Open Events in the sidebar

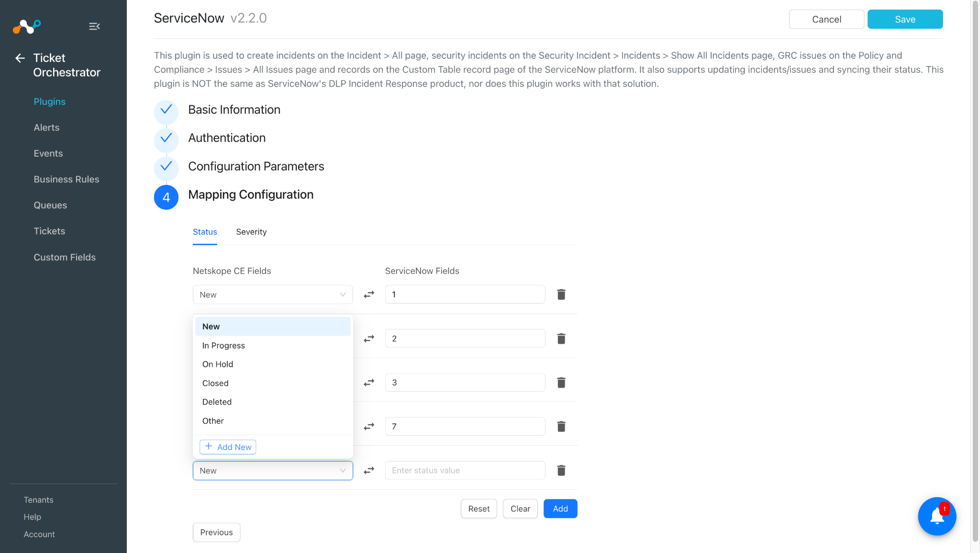(48, 153)
